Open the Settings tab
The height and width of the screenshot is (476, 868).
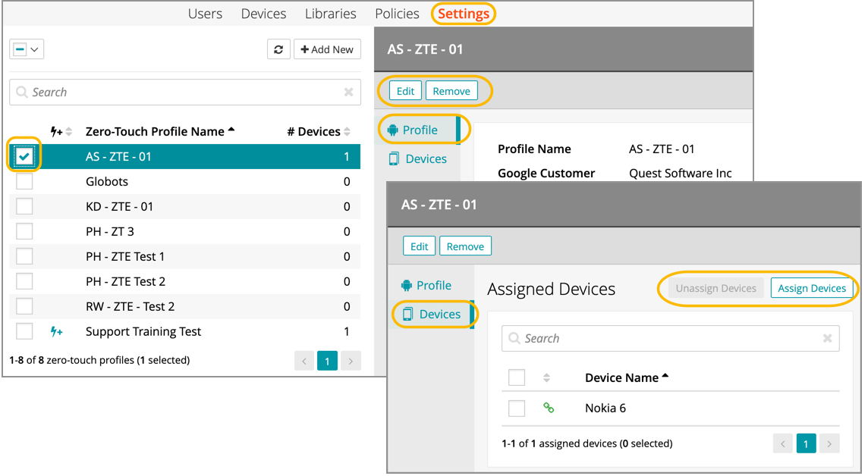(x=463, y=14)
